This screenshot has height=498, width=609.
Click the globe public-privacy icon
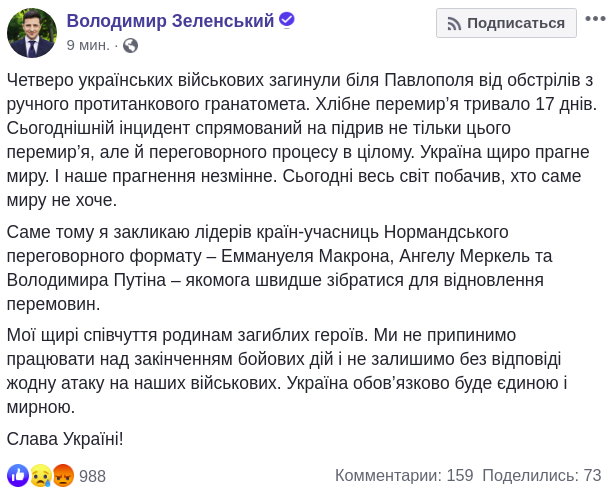pos(130,45)
